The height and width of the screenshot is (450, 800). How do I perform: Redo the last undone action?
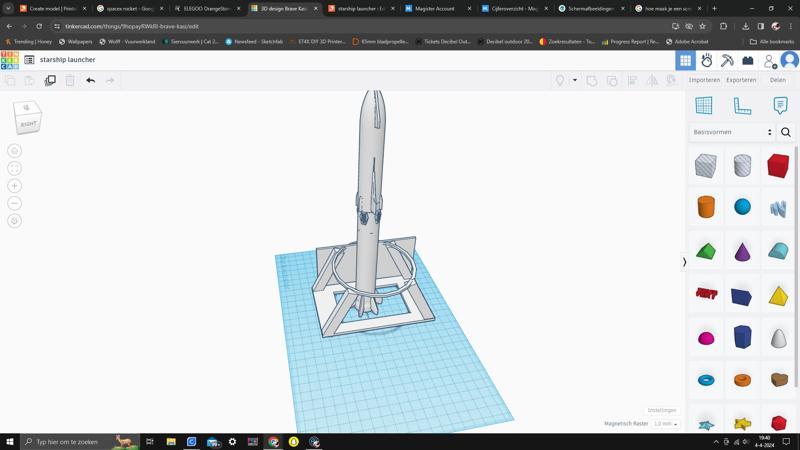pos(110,81)
